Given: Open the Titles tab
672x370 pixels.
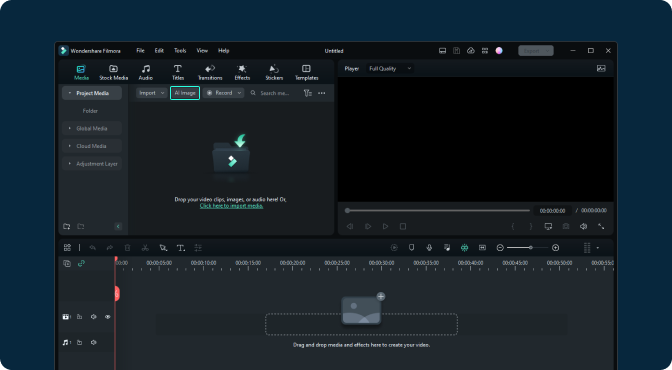Looking at the screenshot, I should pyautogui.click(x=178, y=73).
